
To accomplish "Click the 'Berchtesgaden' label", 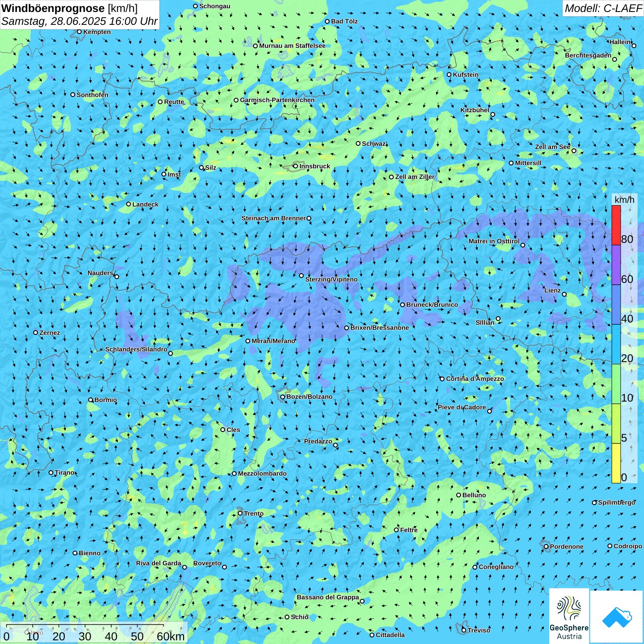I will coord(588,55).
